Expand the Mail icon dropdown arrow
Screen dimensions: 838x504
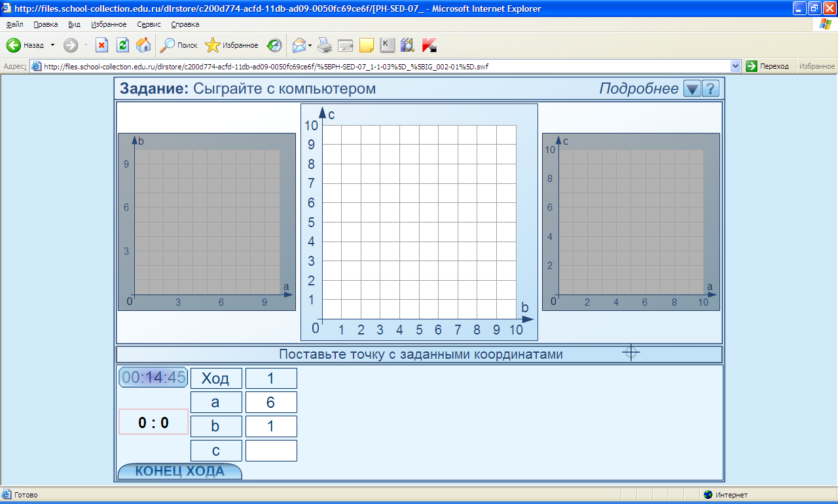310,45
